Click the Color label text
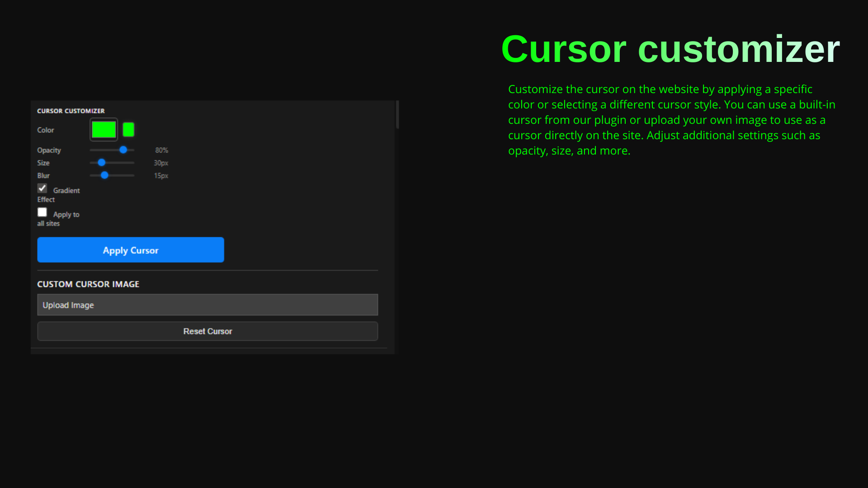The height and width of the screenshot is (488, 868). (x=45, y=130)
